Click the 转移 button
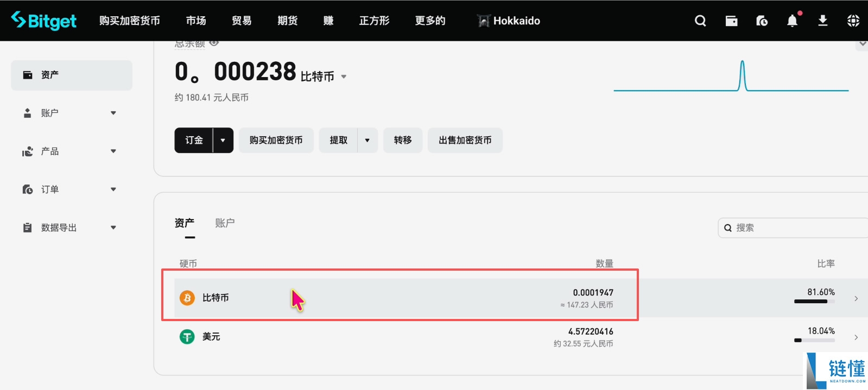 [402, 140]
